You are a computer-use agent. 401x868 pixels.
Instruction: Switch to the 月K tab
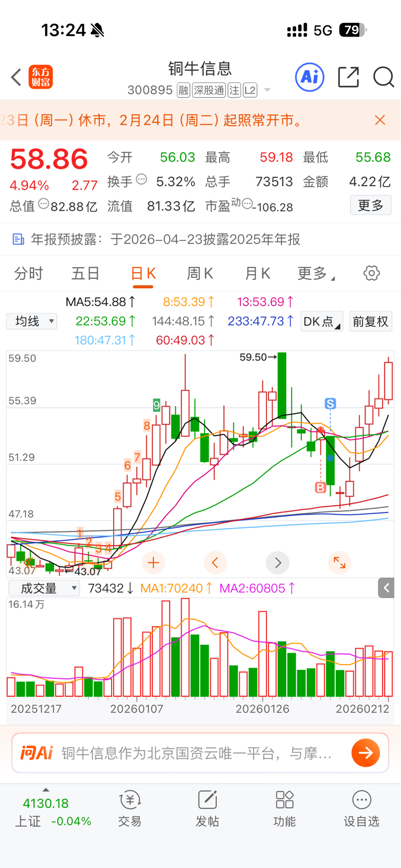coord(258,273)
